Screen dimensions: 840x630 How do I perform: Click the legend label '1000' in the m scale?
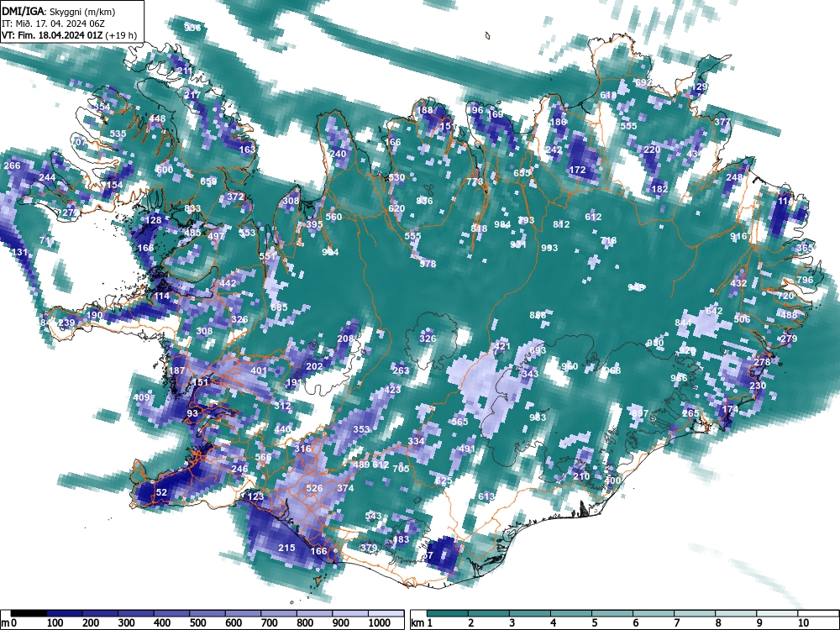380,623
